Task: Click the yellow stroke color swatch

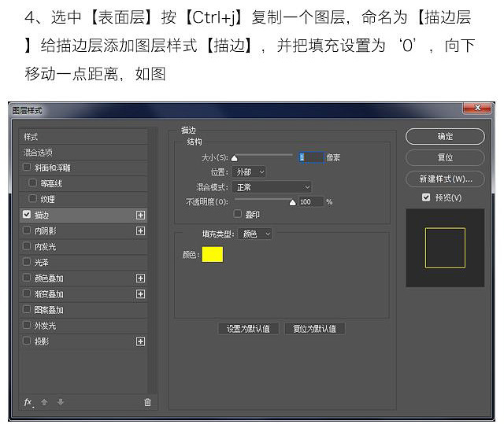Action: point(212,254)
